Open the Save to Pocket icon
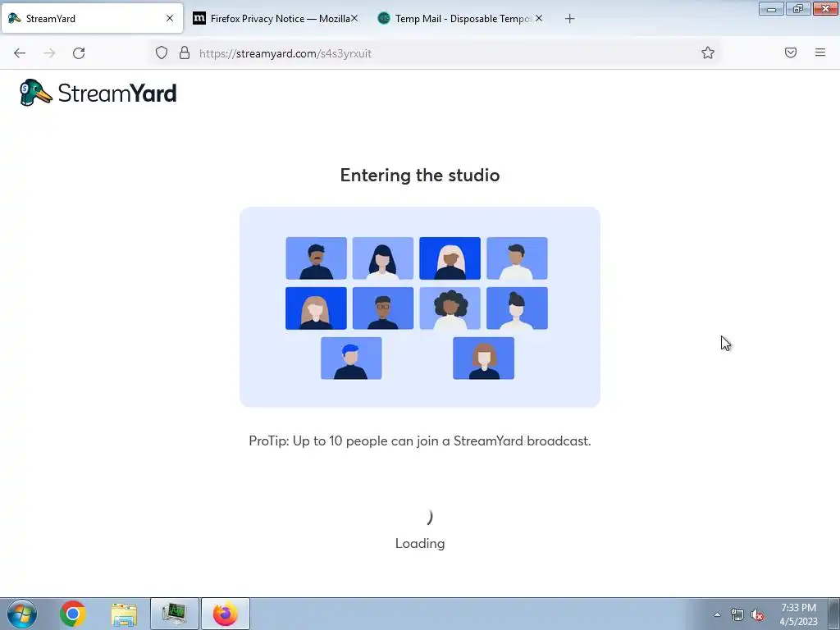The image size is (840, 630). tap(790, 52)
